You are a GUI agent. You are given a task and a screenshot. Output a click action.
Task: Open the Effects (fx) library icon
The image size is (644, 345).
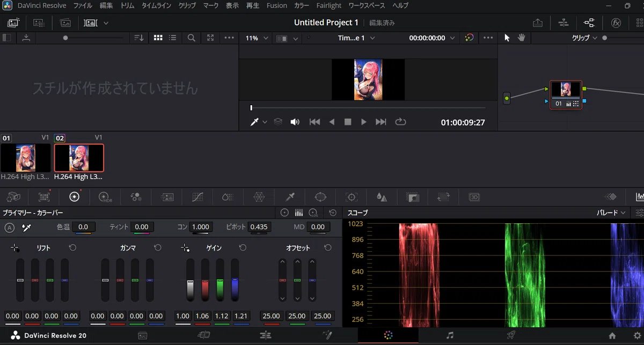[x=616, y=23]
